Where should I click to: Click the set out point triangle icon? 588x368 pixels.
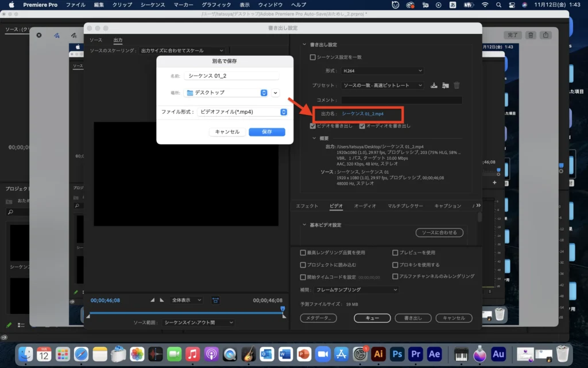161,300
